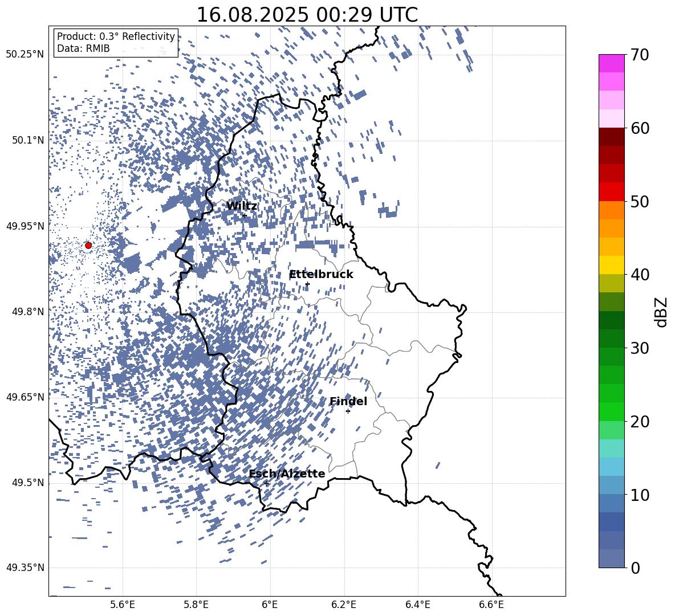
Task: Click the Findel cross marker
Action: [348, 411]
